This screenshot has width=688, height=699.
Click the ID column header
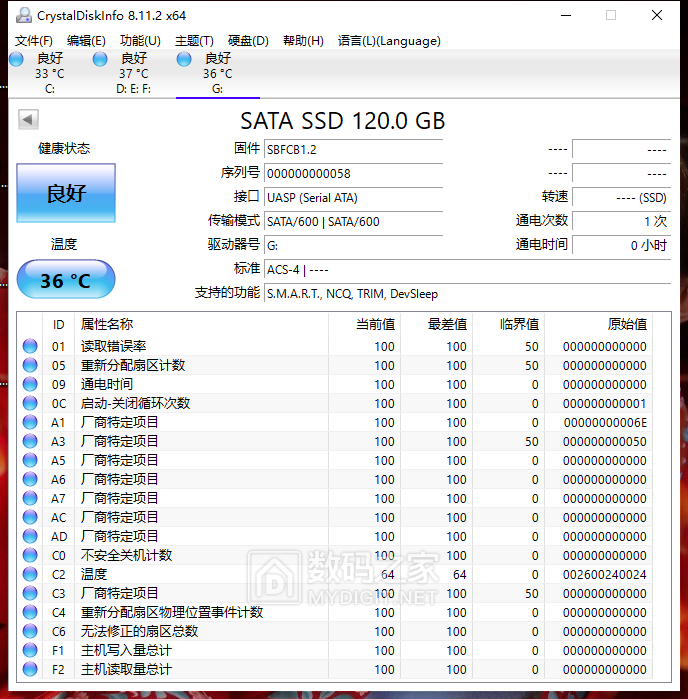coord(58,325)
